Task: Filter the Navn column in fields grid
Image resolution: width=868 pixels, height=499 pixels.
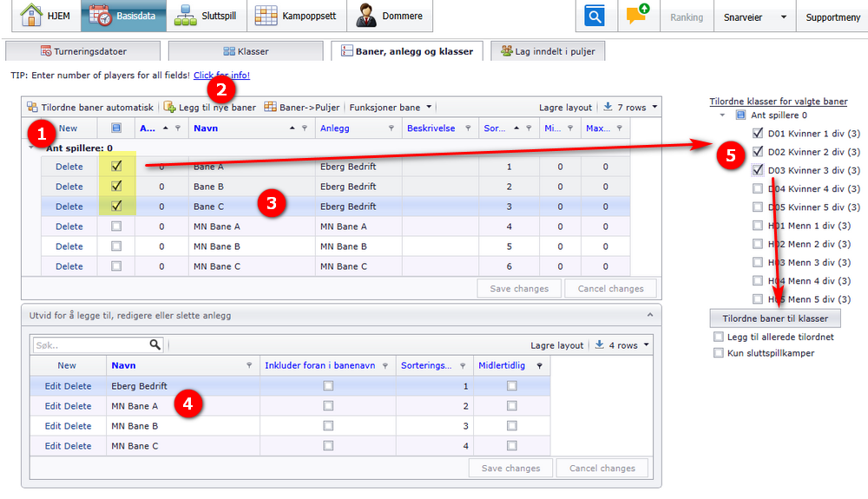Action: (x=304, y=128)
